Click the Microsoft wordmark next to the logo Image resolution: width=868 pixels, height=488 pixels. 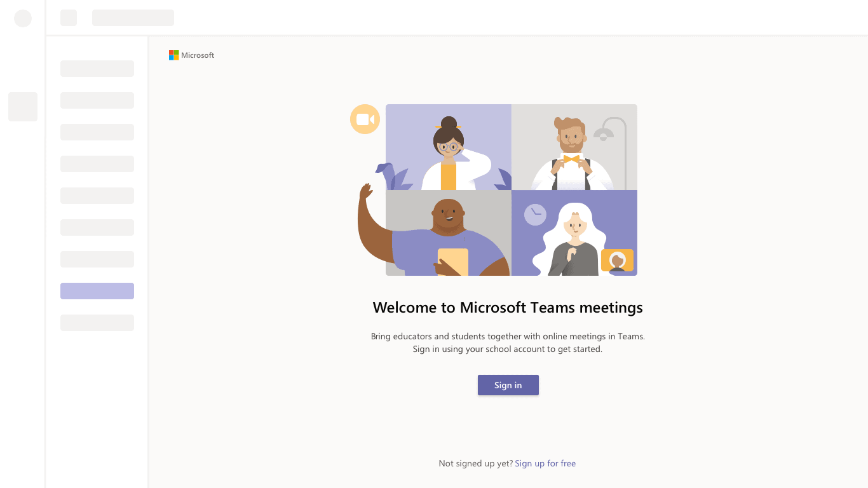(x=197, y=55)
